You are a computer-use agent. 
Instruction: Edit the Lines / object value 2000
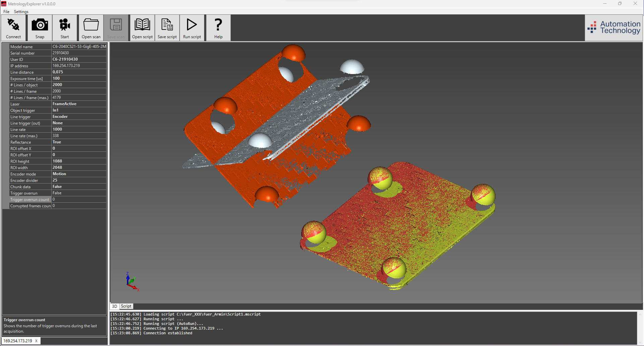pos(79,85)
